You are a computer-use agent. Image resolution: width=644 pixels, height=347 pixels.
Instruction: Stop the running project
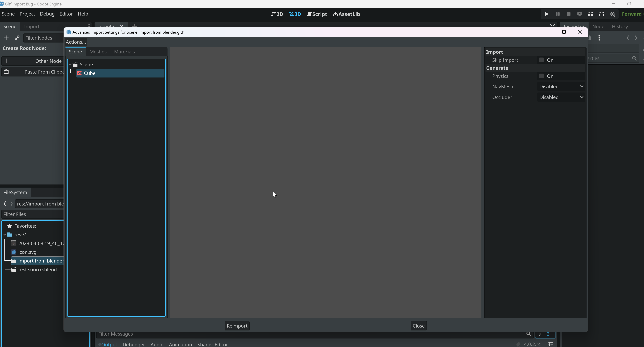click(x=569, y=14)
